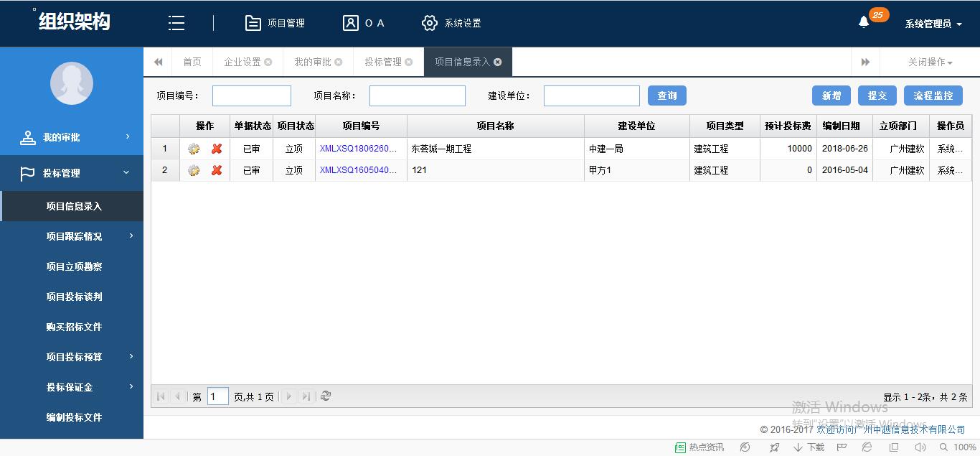Click the user avatar in sidebar
The image size is (980, 456).
pyautogui.click(x=72, y=83)
